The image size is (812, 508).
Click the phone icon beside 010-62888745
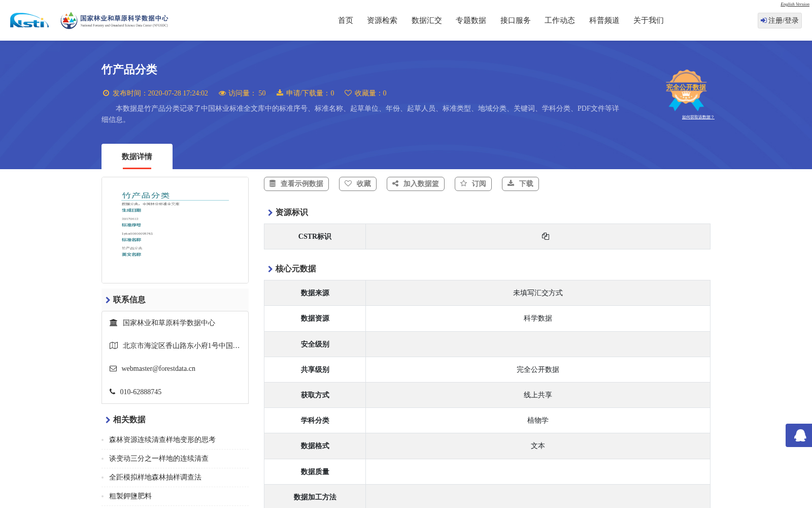click(112, 392)
